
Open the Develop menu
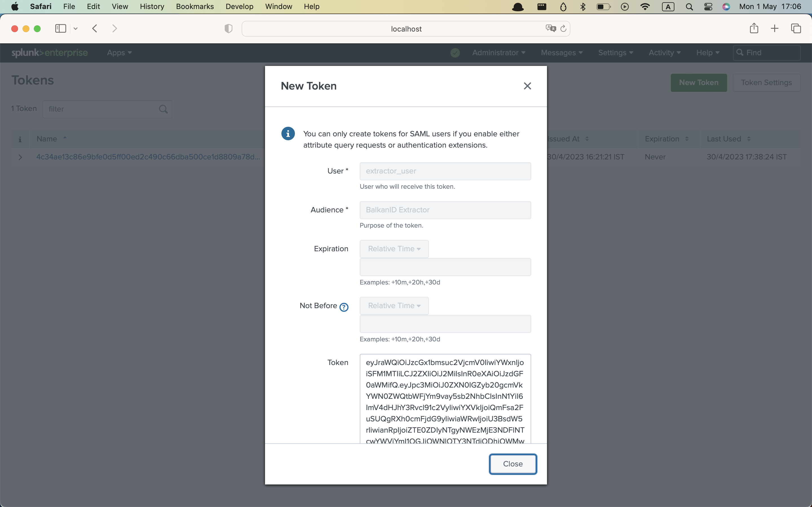pos(239,6)
